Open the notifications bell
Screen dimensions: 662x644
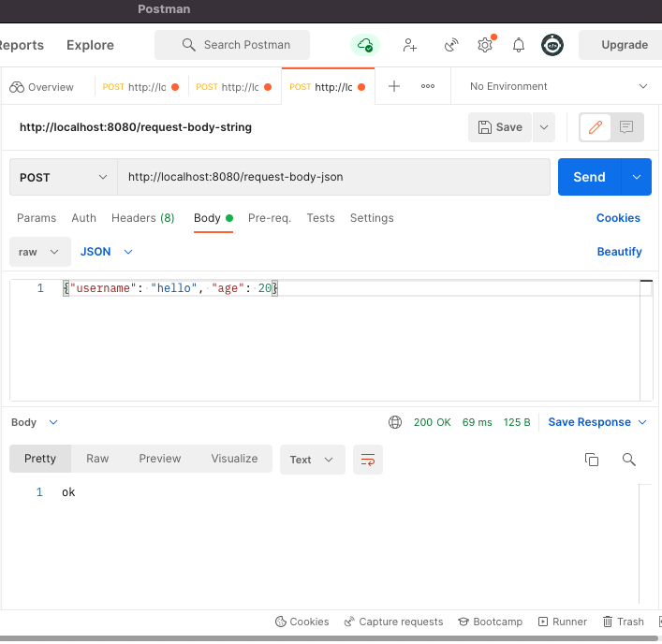click(x=519, y=45)
